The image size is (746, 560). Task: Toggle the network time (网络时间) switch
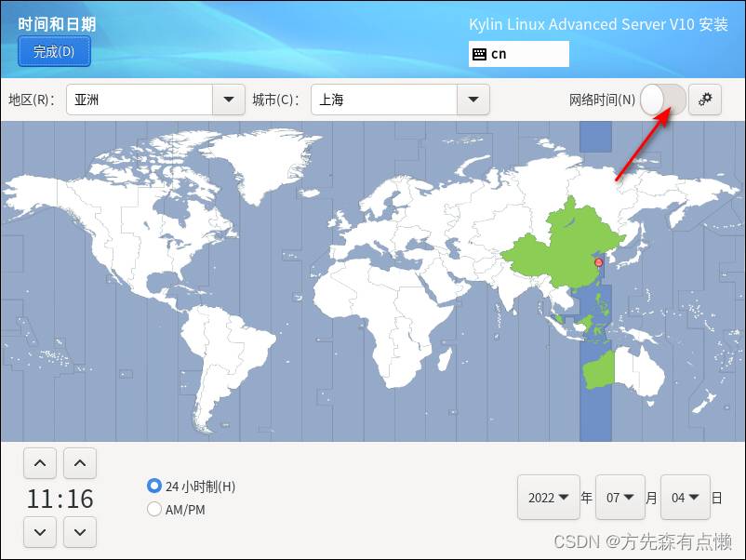click(663, 100)
